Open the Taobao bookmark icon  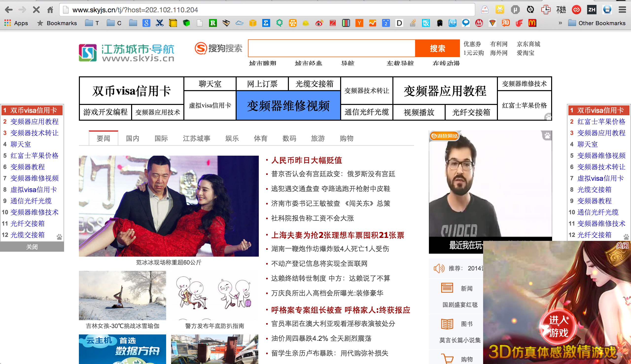(x=505, y=23)
